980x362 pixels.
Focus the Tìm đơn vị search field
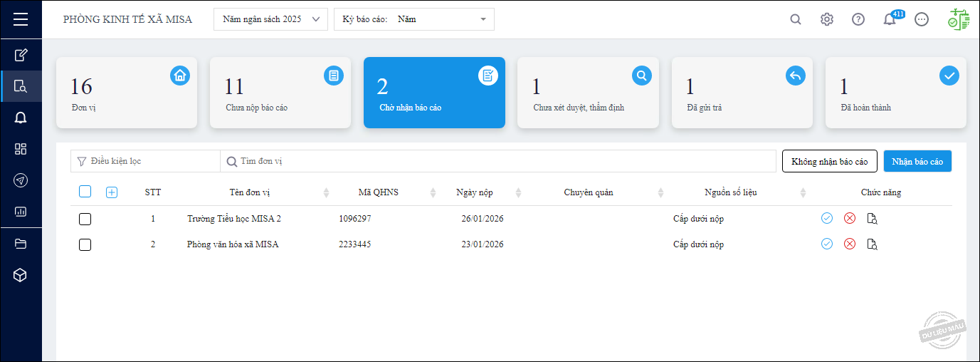coord(498,161)
